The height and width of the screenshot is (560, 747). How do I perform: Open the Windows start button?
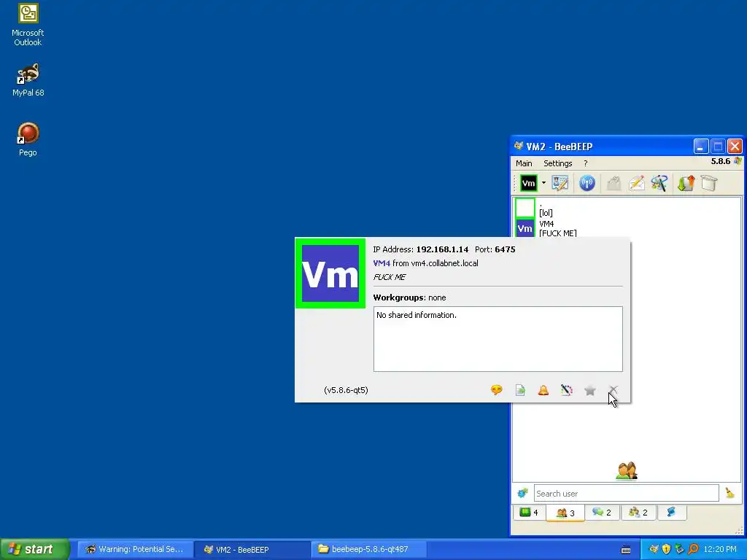(35, 549)
